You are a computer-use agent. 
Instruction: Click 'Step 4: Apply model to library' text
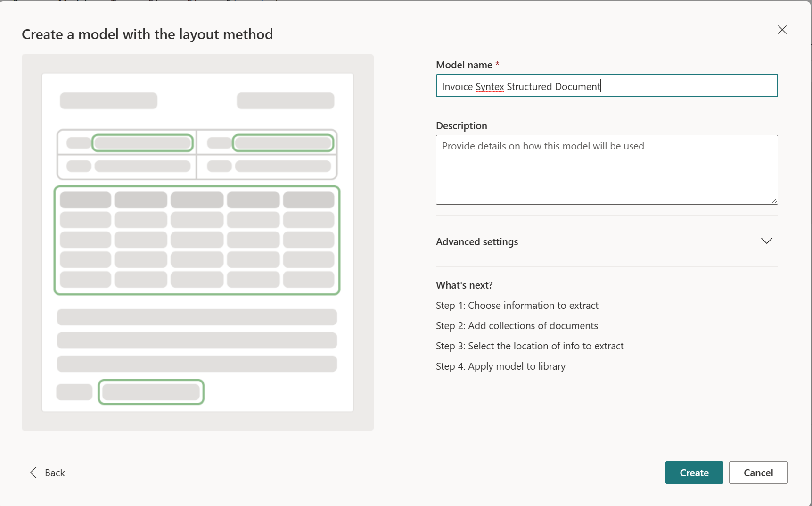point(500,366)
